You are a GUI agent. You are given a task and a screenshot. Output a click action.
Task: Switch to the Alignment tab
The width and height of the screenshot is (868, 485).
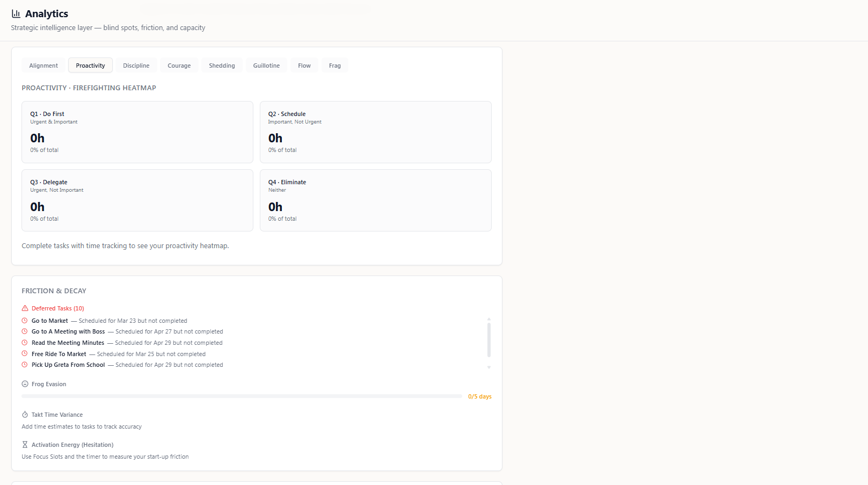43,66
